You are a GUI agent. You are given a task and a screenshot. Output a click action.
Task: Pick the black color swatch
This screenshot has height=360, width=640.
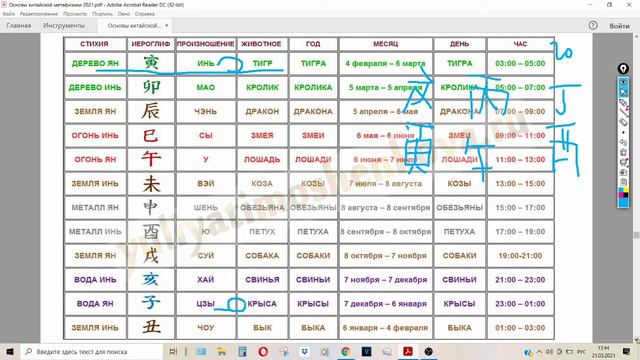626,195
